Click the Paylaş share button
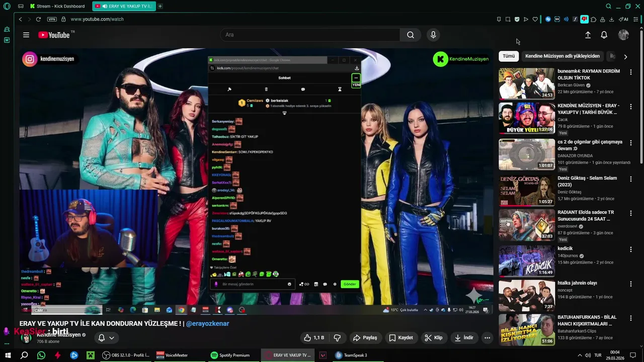644x362 pixels. (365, 338)
